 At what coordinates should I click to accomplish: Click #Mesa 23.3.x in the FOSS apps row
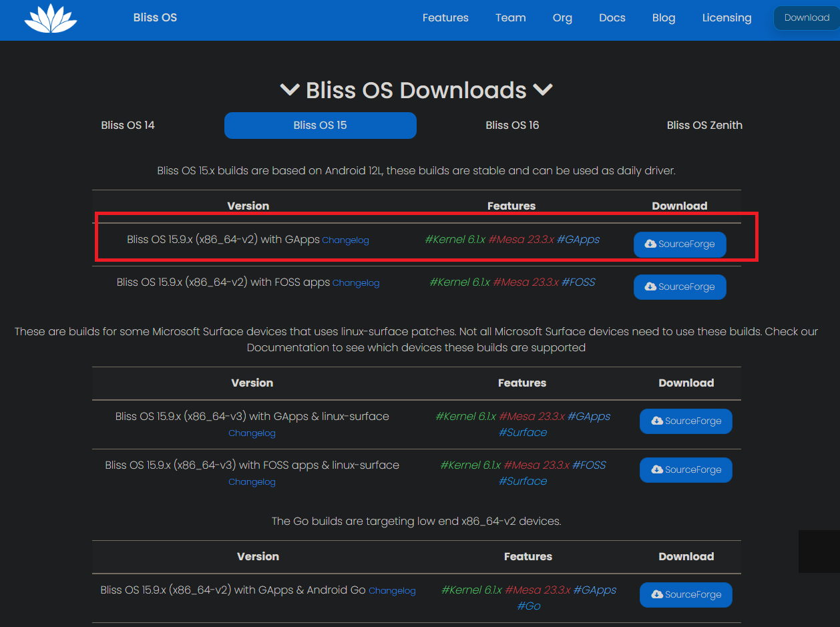[526, 282]
